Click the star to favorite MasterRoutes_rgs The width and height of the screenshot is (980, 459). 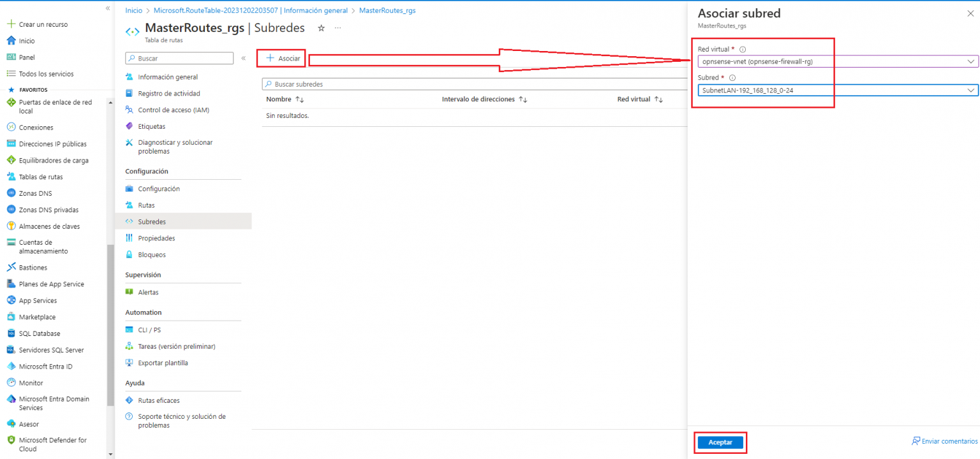click(x=321, y=28)
